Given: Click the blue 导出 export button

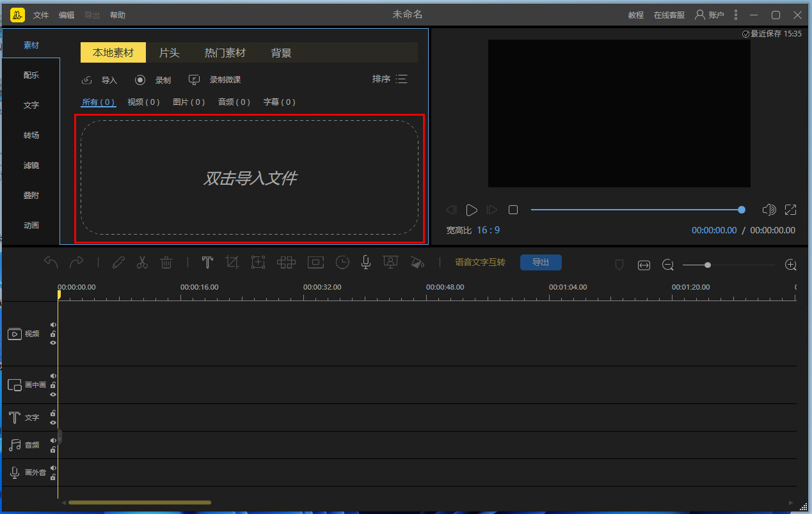Looking at the screenshot, I should point(541,263).
